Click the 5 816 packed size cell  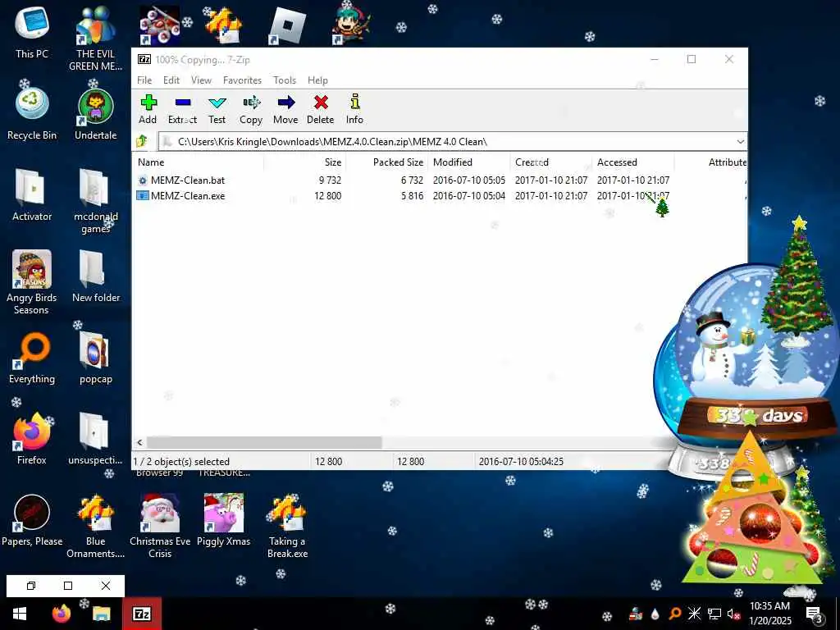(412, 196)
